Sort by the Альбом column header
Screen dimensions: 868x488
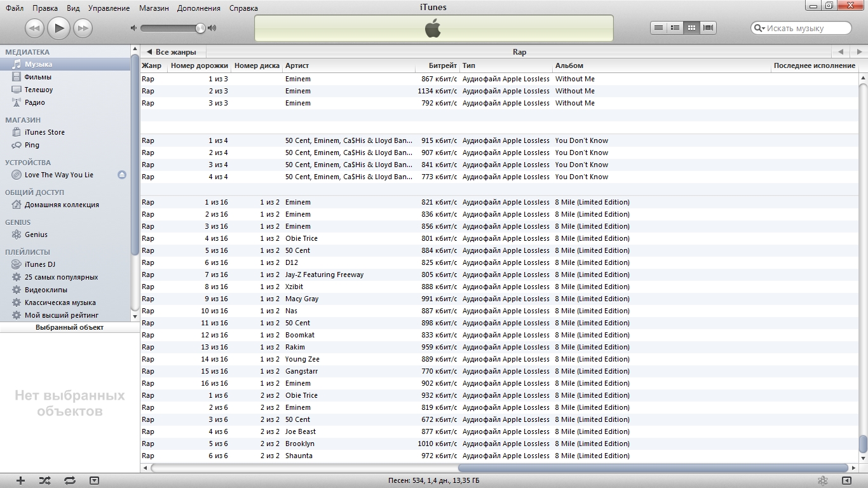(x=661, y=65)
